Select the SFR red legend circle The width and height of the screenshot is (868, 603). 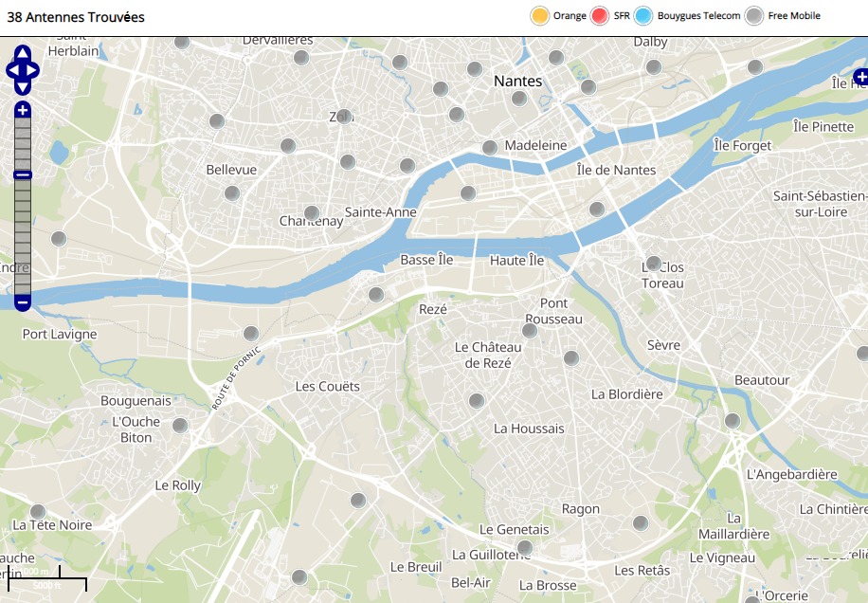click(x=599, y=16)
